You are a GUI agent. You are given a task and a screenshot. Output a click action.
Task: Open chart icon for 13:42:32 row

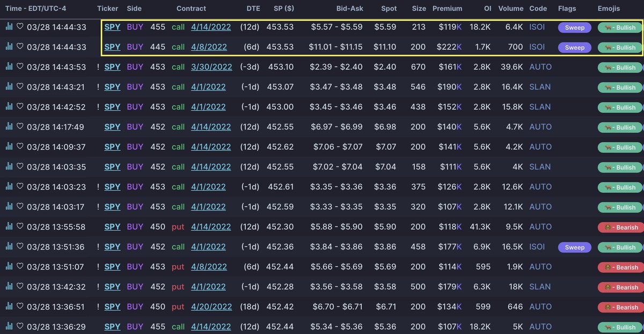coord(9,287)
